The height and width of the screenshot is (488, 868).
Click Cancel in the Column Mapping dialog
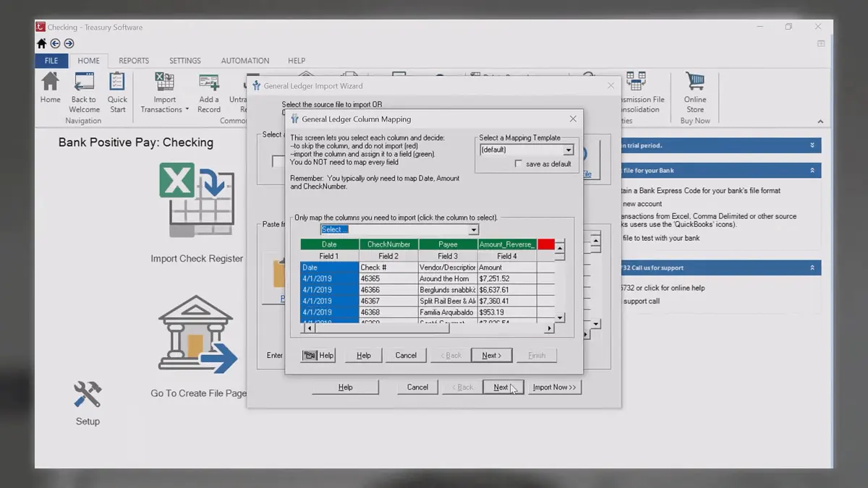406,355
